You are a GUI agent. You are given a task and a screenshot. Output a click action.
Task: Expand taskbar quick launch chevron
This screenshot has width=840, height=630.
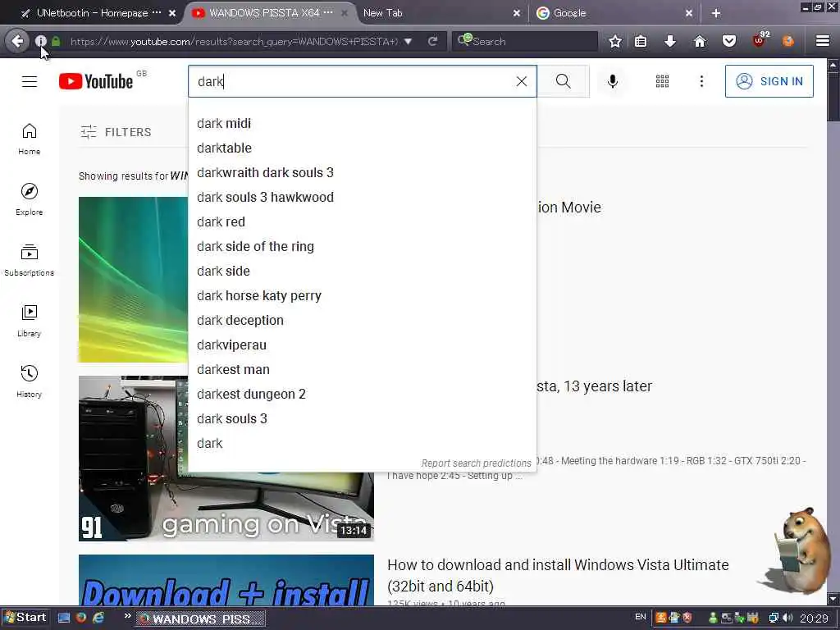pyautogui.click(x=127, y=616)
